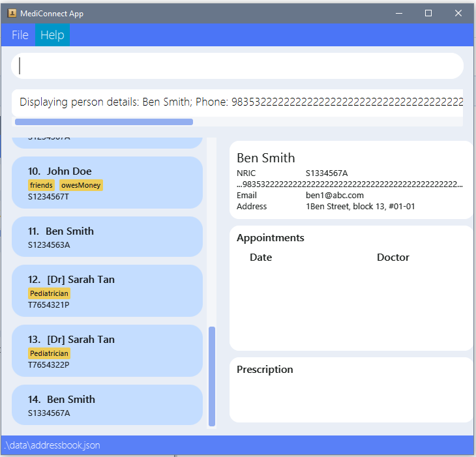Click NRIC S1334567A in card 14

pyautogui.click(x=49, y=413)
